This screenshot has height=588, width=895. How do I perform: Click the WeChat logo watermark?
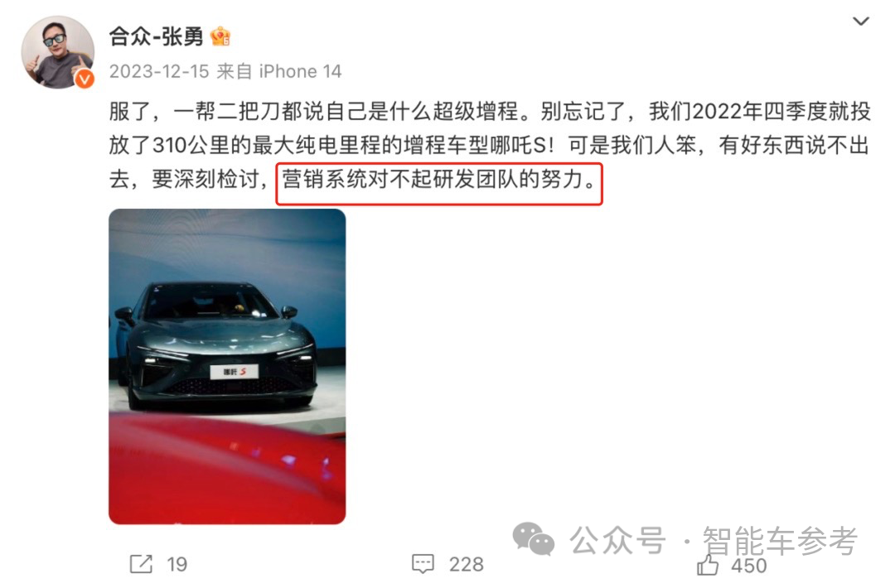coord(533,539)
